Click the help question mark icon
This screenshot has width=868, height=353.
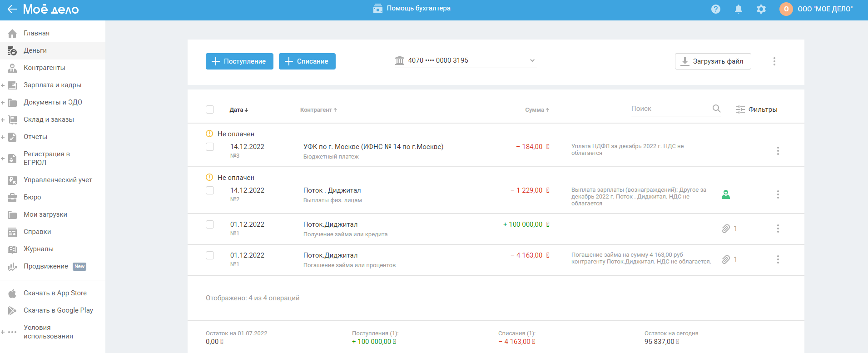716,9
